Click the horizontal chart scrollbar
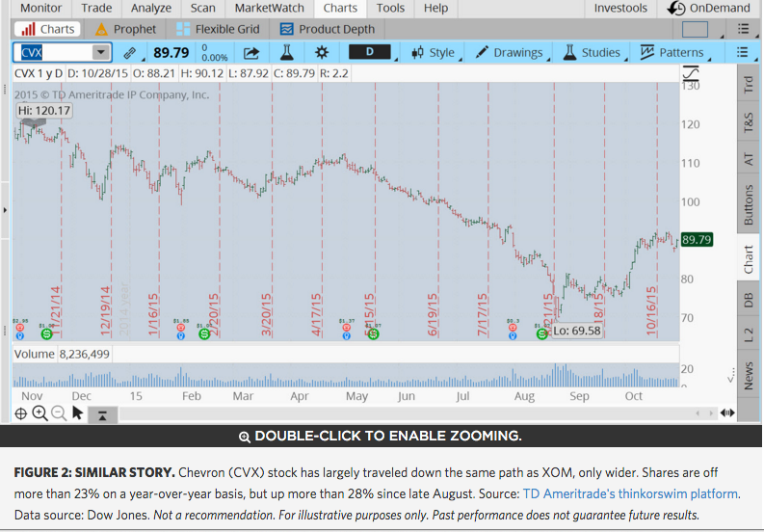Viewport: 764px width, 532px height. (416, 413)
